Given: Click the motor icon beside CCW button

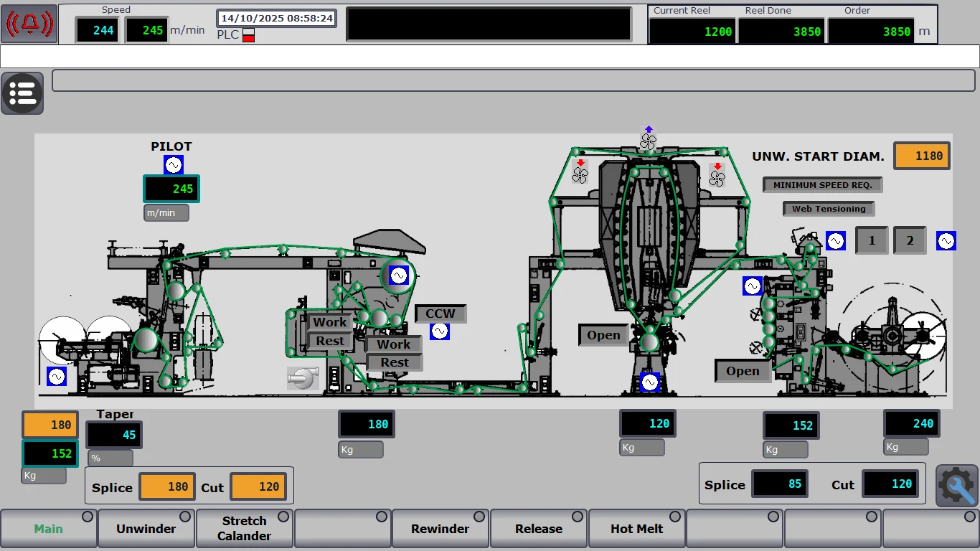Looking at the screenshot, I should click(440, 331).
